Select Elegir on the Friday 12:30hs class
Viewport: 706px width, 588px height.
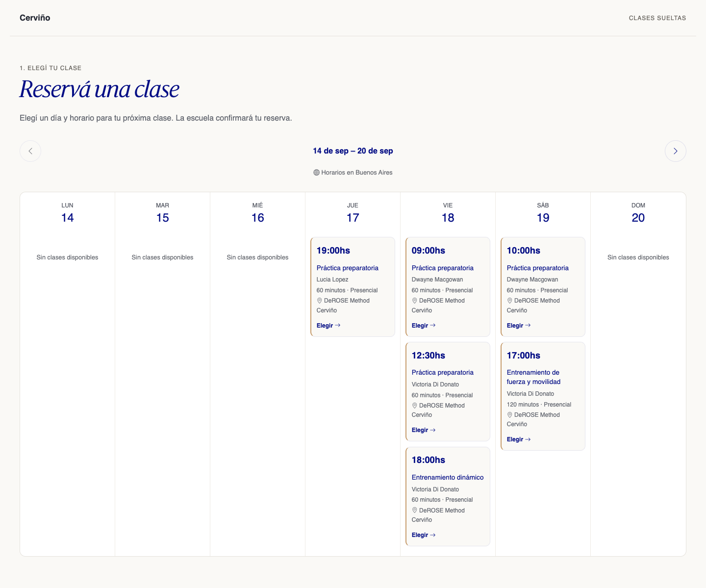pos(424,430)
